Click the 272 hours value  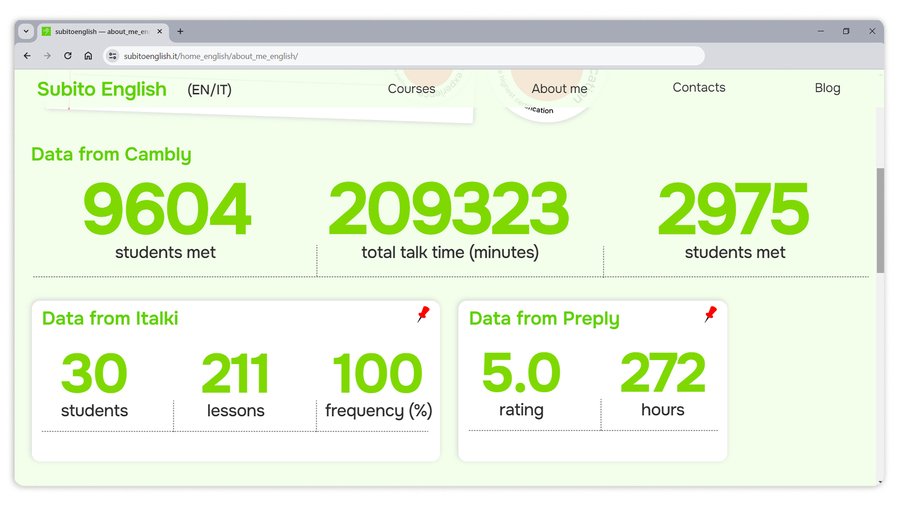tap(663, 373)
